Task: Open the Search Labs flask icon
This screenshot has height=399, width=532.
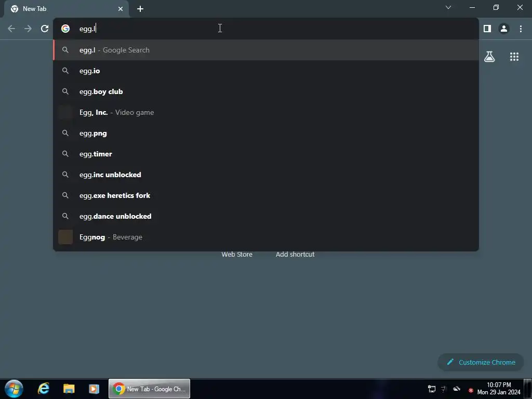Action: pos(489,57)
